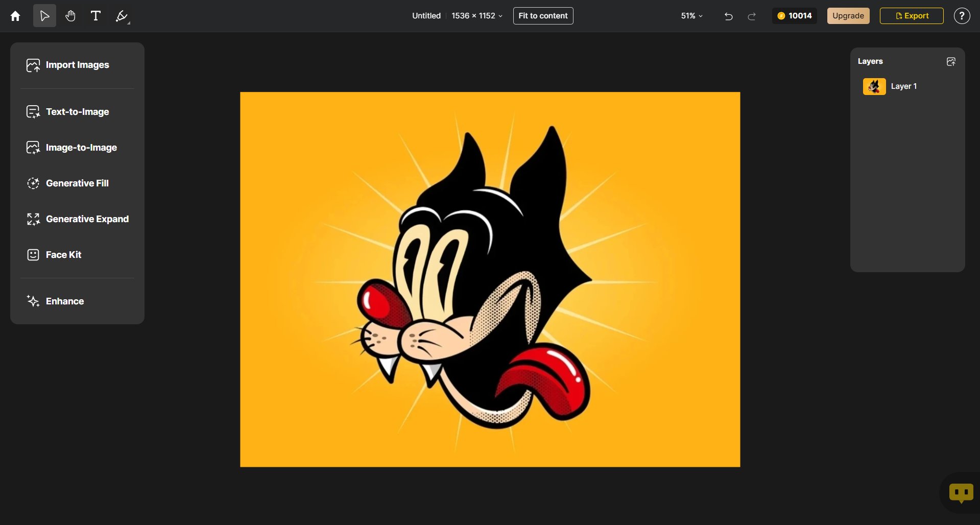Undo the last action
The height and width of the screenshot is (525, 980).
(x=728, y=16)
